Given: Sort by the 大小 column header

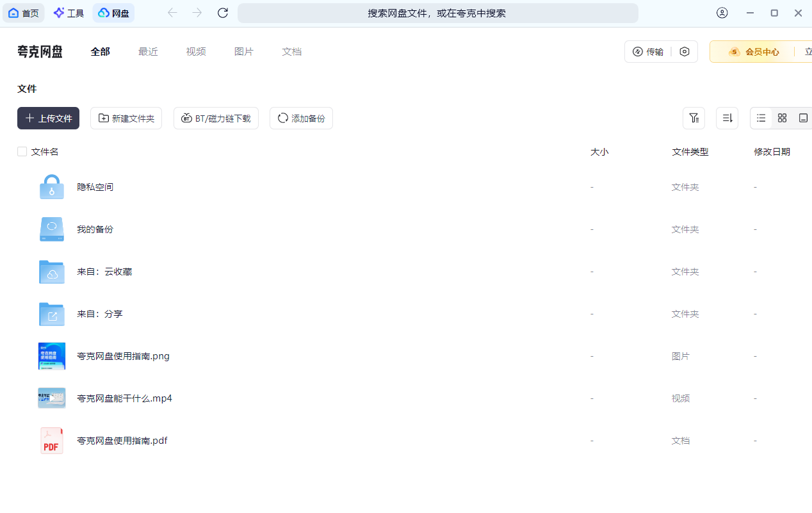Looking at the screenshot, I should tap(599, 152).
